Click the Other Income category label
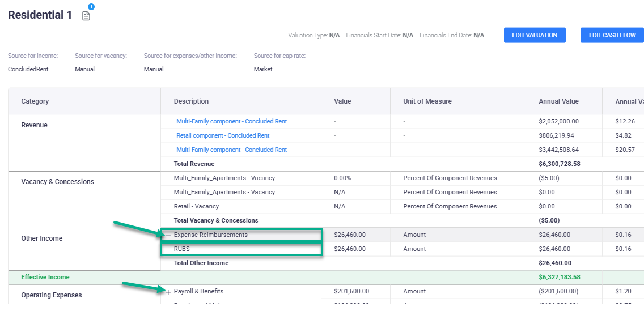Viewport: 644px width, 311px height. 42,238
